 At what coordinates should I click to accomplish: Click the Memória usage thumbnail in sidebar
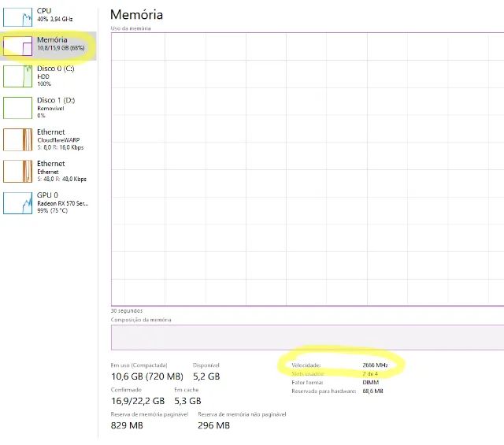tap(17, 46)
